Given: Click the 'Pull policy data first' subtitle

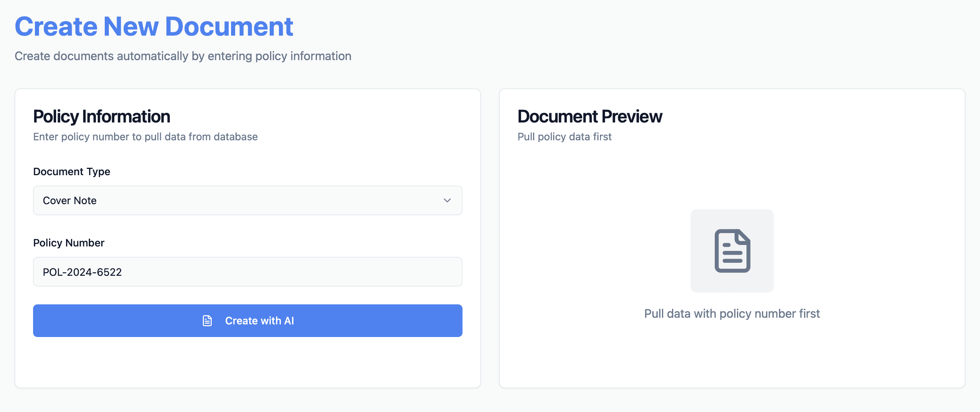Looking at the screenshot, I should (564, 137).
